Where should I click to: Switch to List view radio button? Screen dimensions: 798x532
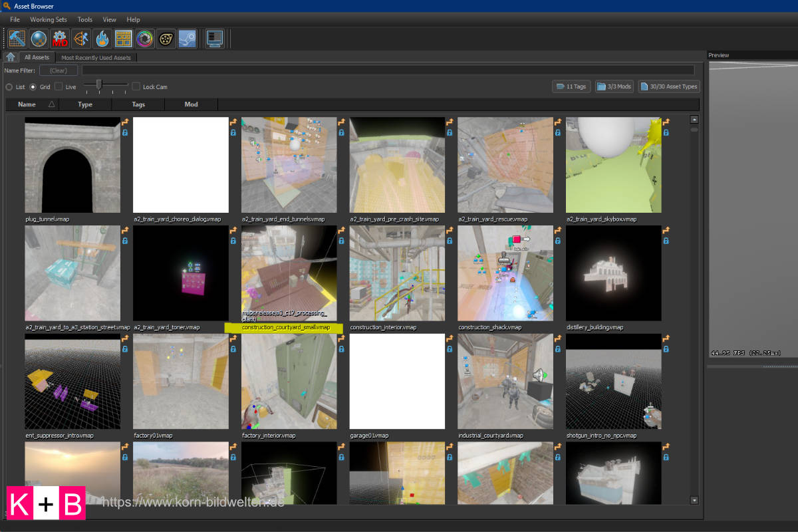tap(9, 87)
